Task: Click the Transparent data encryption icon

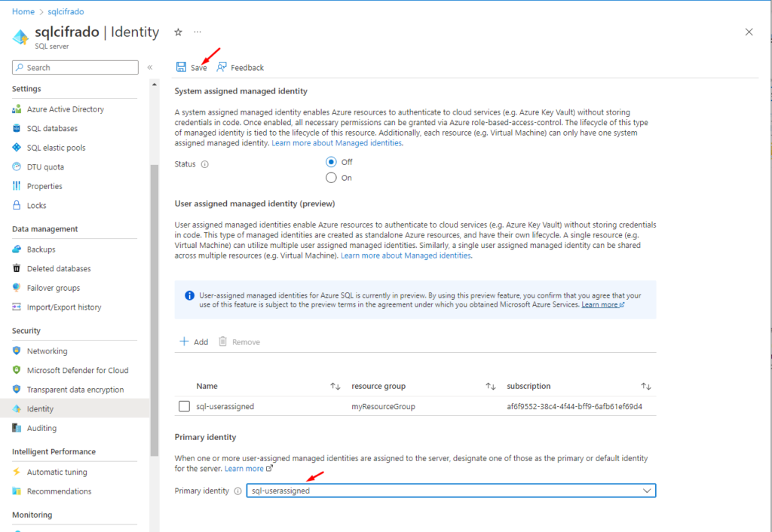Action: [x=17, y=389]
